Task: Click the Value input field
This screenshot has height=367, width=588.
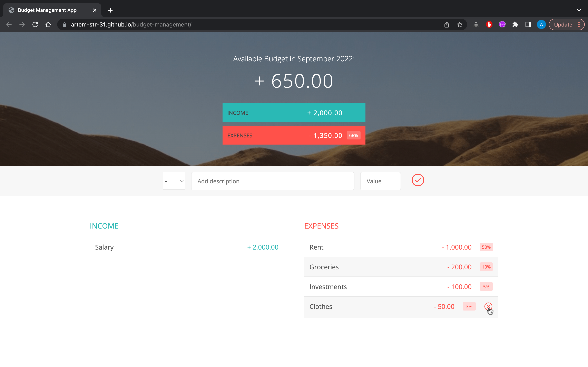Action: (x=380, y=181)
